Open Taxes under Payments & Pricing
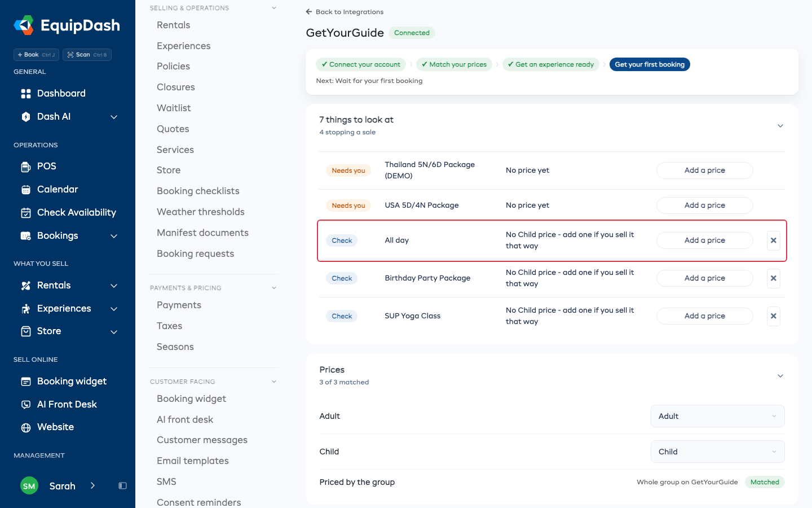Image resolution: width=812 pixels, height=508 pixels. 169,326
